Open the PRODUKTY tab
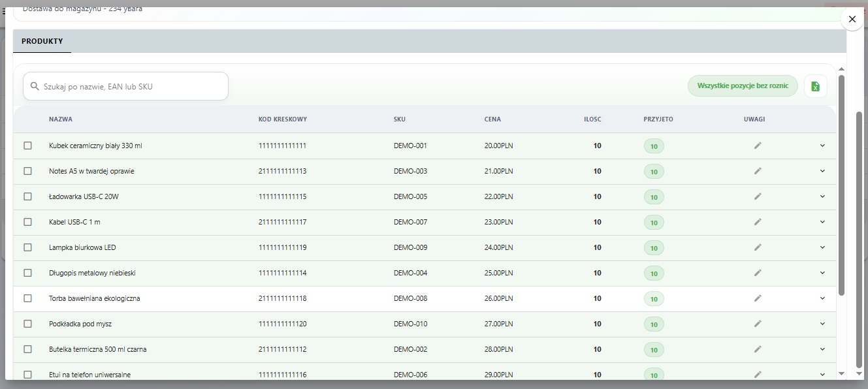 [42, 41]
